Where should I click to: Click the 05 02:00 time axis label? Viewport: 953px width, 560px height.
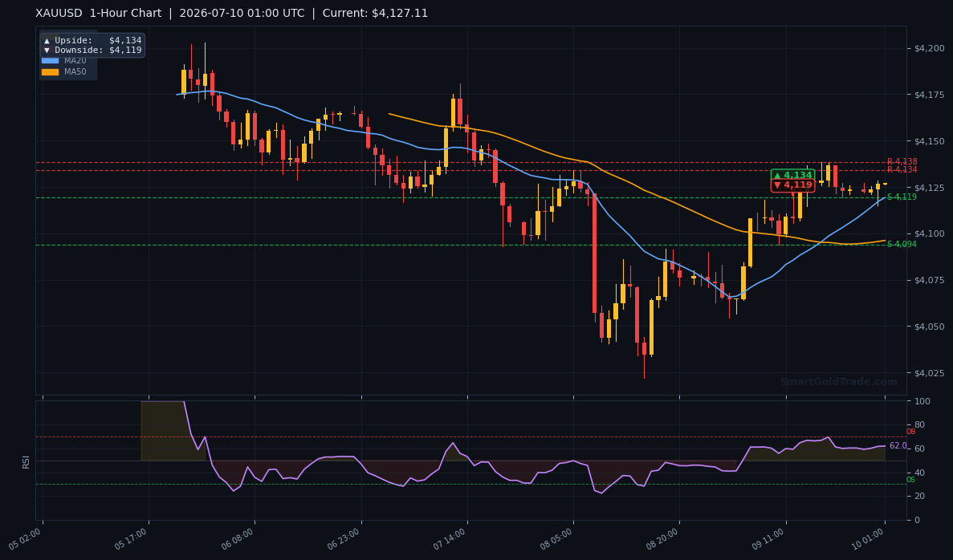pyautogui.click(x=25, y=539)
